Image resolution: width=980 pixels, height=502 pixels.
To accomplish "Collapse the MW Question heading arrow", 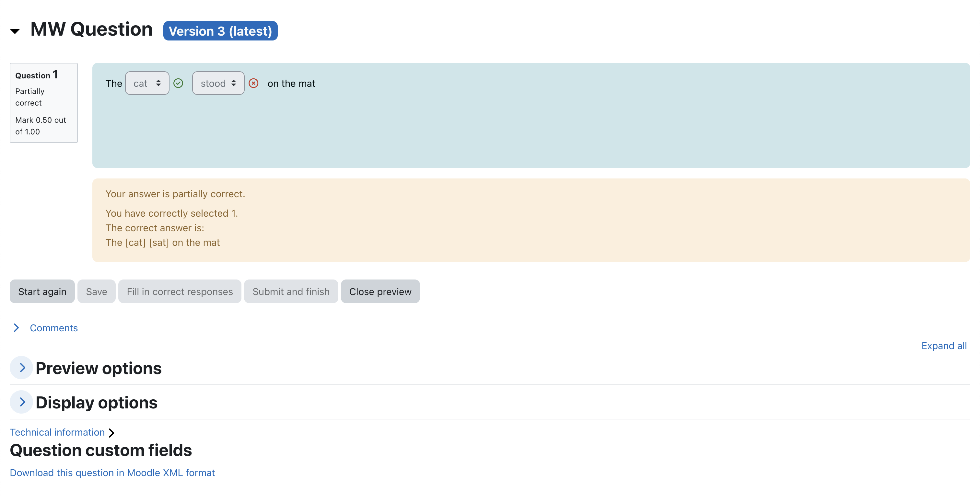I will pyautogui.click(x=15, y=31).
